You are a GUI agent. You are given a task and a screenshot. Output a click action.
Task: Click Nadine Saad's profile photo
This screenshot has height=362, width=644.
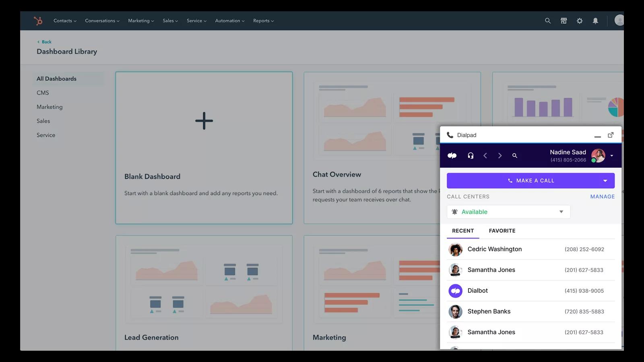(598, 155)
